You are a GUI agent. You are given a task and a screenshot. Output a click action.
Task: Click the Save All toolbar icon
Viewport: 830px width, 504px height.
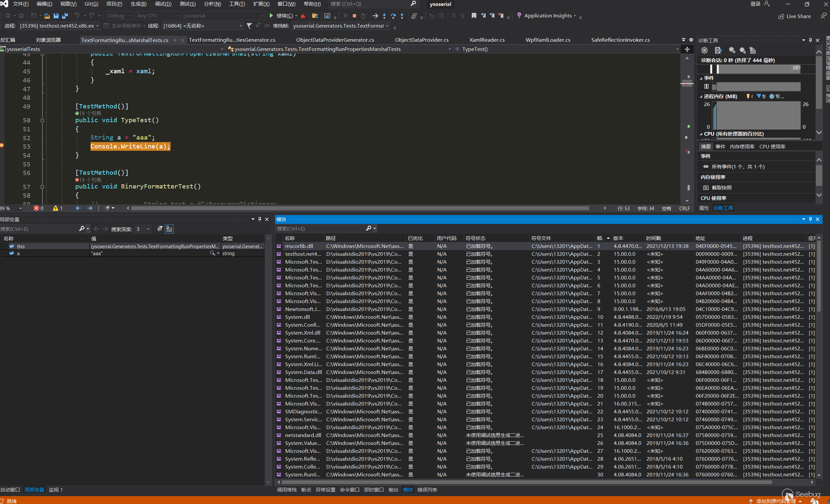click(x=65, y=16)
